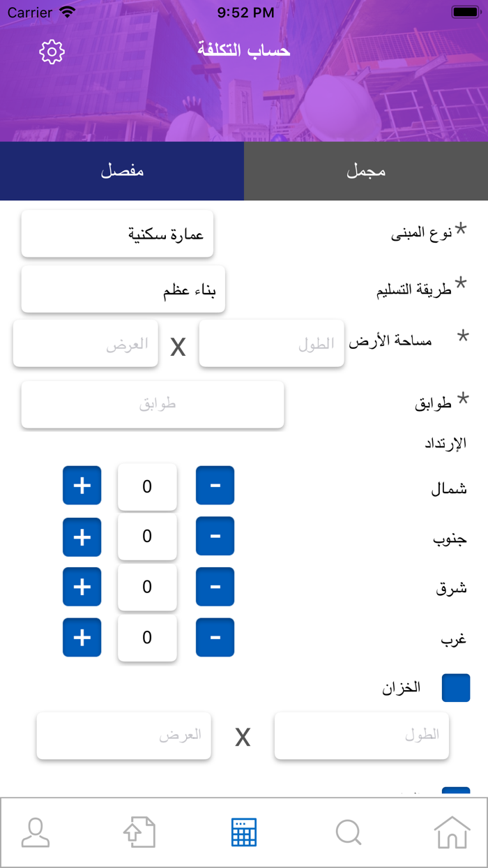
Task: Open the search icon in the bottom bar
Action: pos(348,832)
